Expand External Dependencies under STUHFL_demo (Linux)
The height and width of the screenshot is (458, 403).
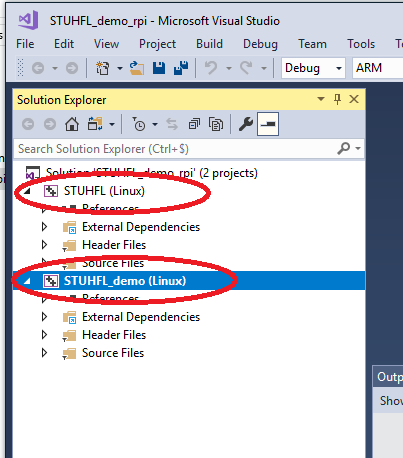click(x=44, y=317)
